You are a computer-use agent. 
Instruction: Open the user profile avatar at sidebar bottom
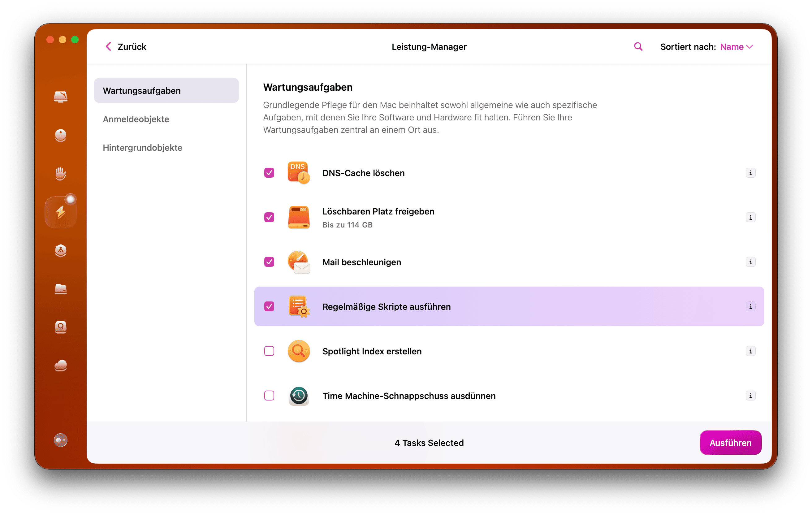(60, 440)
